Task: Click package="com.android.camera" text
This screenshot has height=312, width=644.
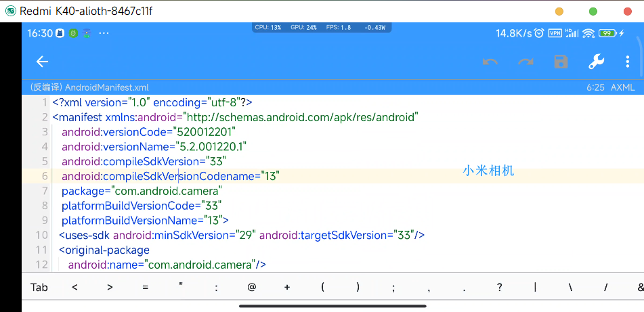Action: (142, 191)
